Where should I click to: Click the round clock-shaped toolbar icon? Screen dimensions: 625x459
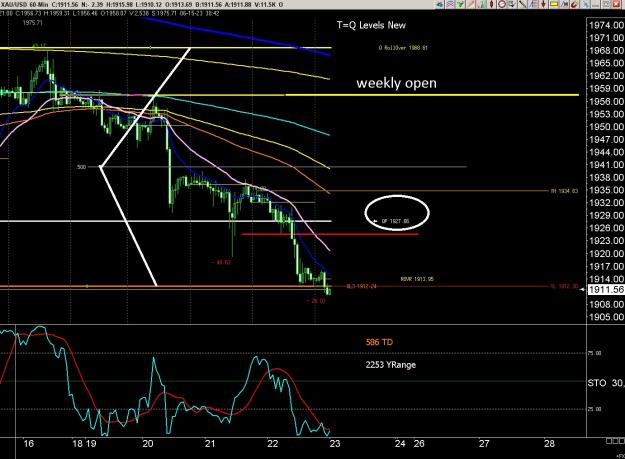502,4
